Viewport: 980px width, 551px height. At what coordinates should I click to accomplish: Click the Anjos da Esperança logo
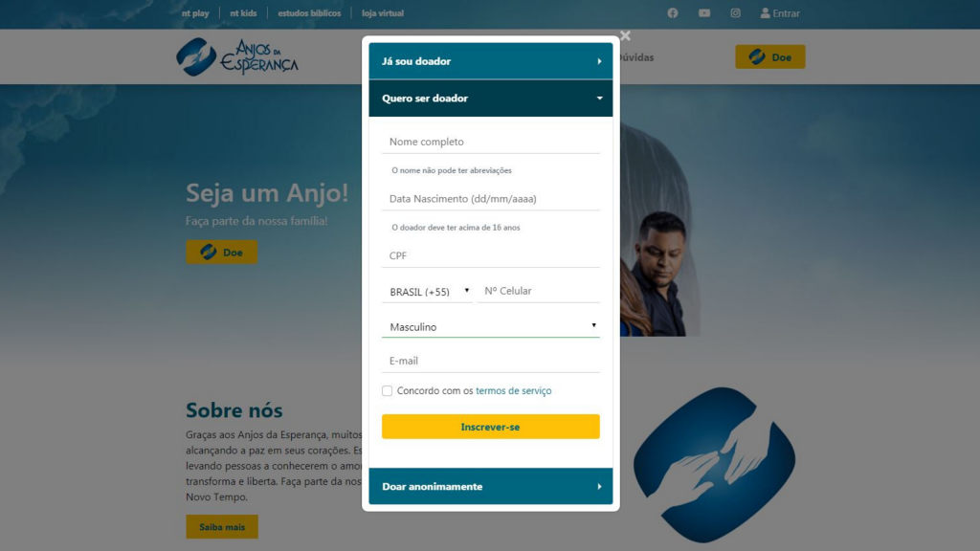click(x=237, y=56)
